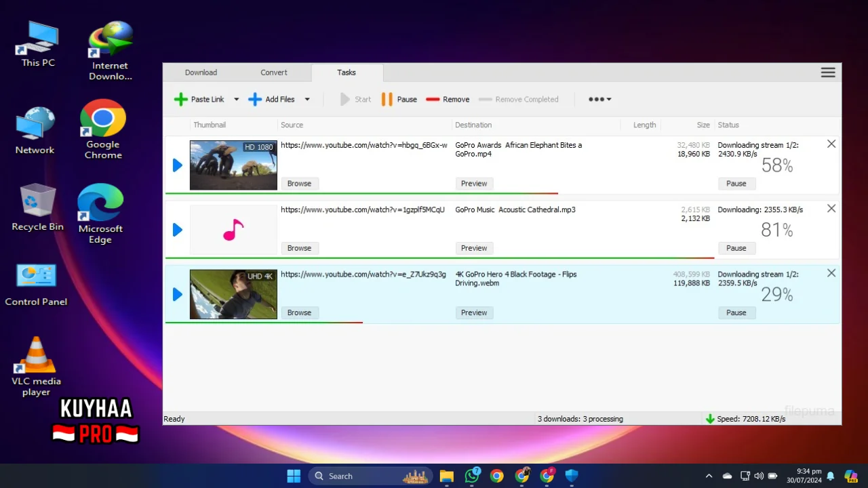Click the elephant HD 1080 thumbnail
868x488 pixels.
point(233,165)
